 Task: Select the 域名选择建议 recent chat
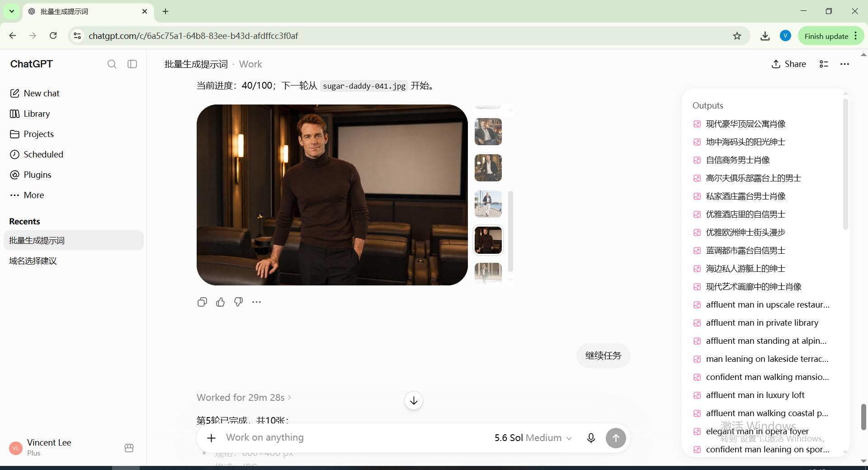click(73, 261)
